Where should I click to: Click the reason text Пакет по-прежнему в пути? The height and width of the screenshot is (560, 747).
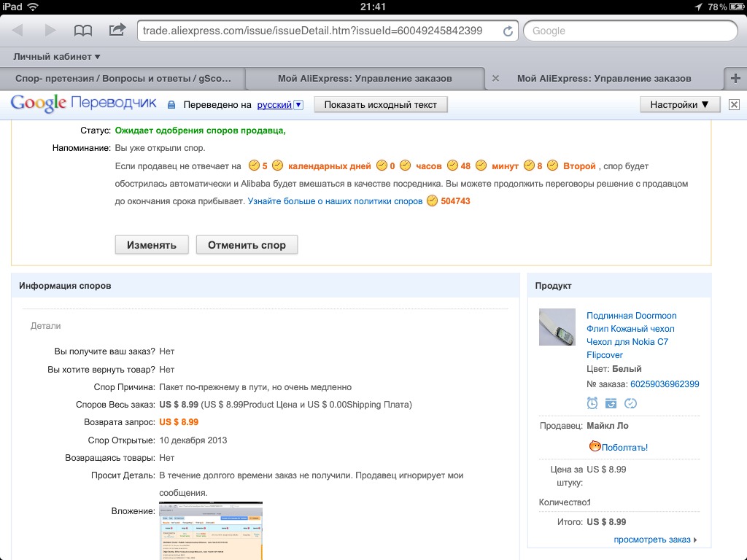coord(255,387)
